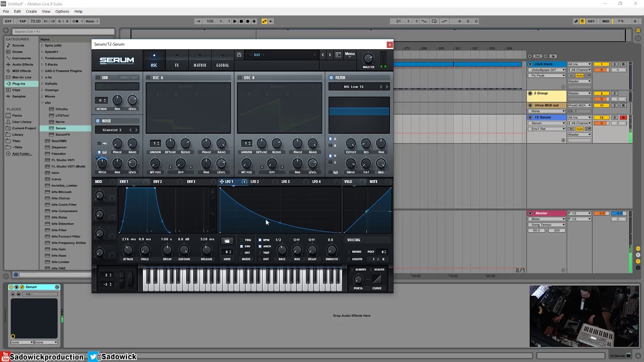Toggle draw mode pencil in Ableton
644x362 pixels.
tap(576, 21)
